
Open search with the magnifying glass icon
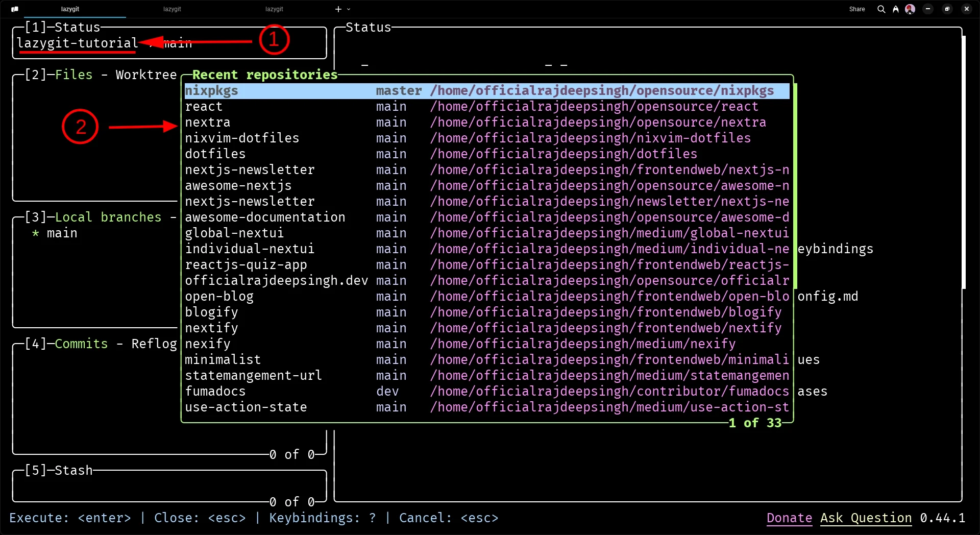pyautogui.click(x=881, y=9)
